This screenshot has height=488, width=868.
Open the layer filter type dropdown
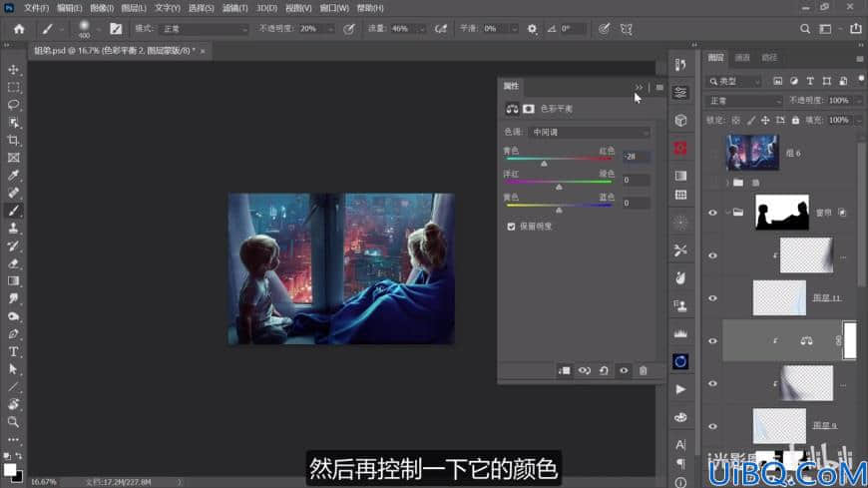(735, 82)
